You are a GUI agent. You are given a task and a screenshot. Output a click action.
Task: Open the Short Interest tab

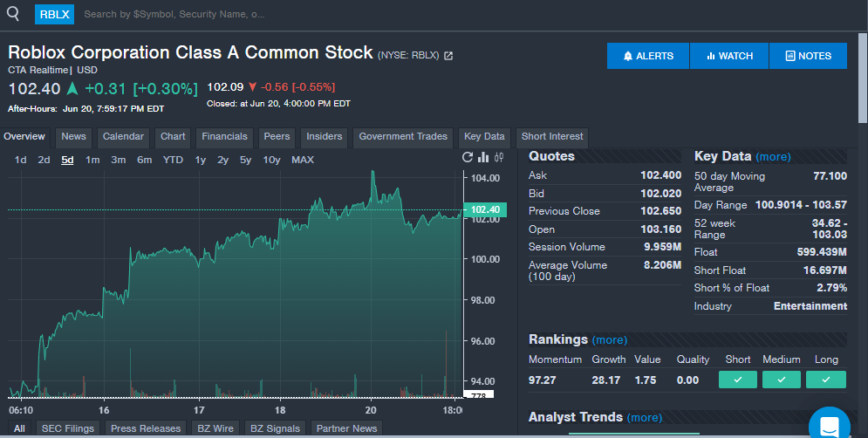pyautogui.click(x=552, y=137)
